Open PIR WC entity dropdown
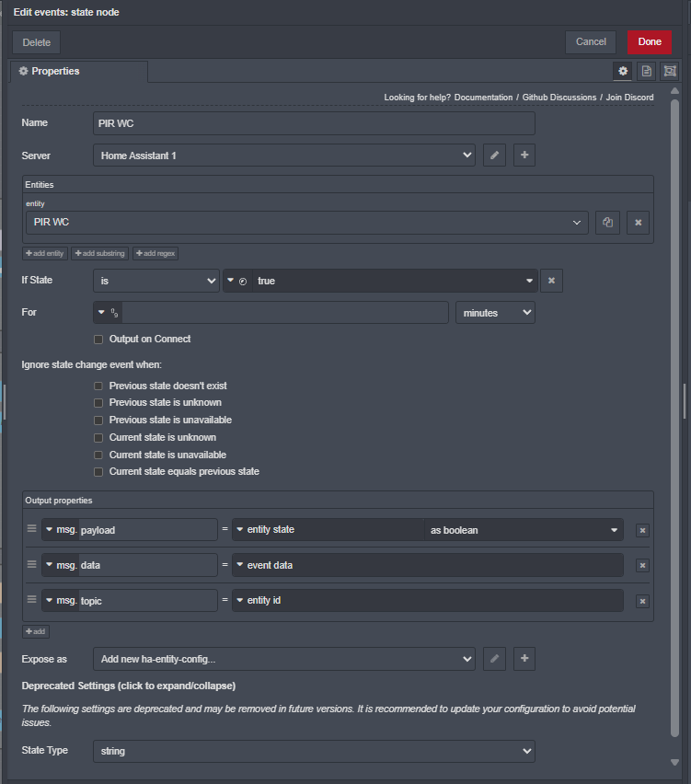 (307, 222)
